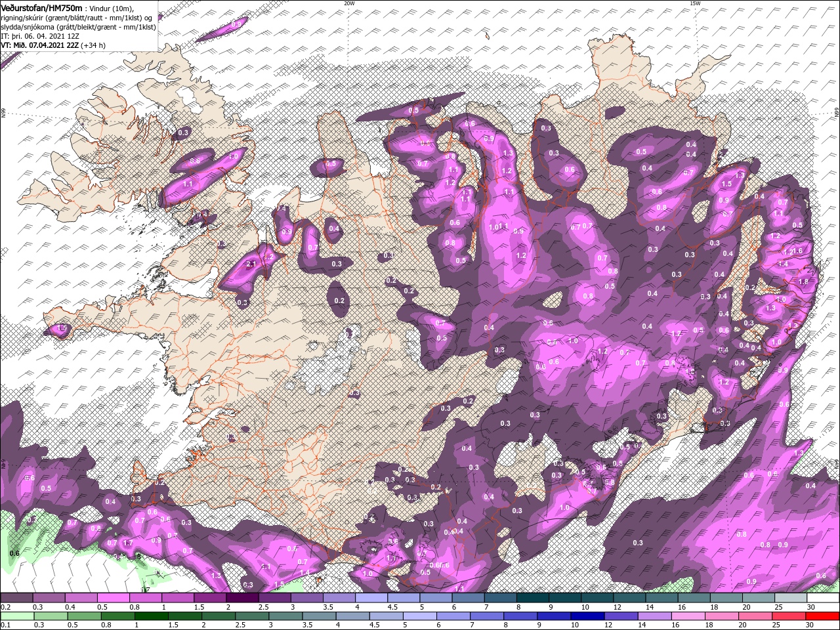Click the Veðurstofan/HM750m title text
The width and height of the screenshot is (840, 630).
coord(42,8)
